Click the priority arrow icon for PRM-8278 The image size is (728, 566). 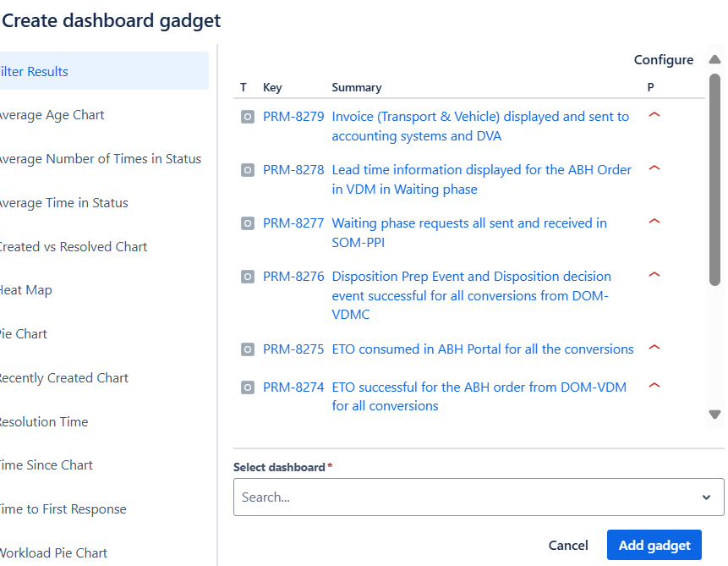(654, 168)
